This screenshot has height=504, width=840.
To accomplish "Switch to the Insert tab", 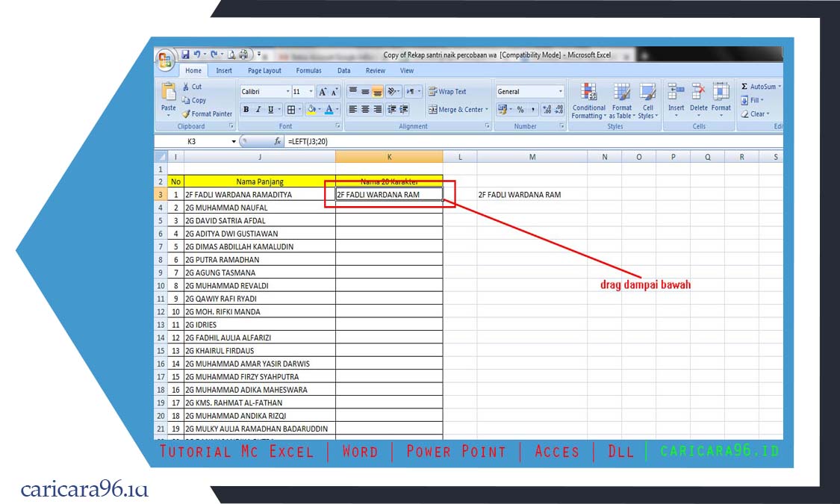I will coord(224,71).
